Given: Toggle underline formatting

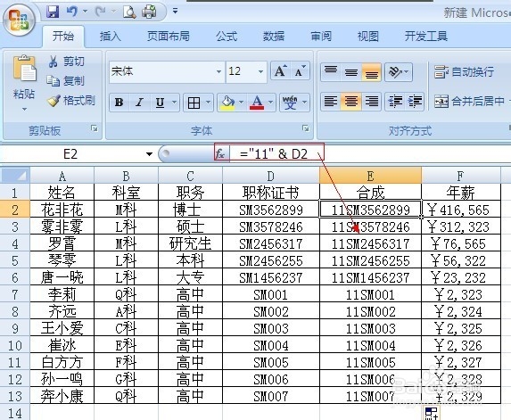Looking at the screenshot, I should pyautogui.click(x=160, y=103).
